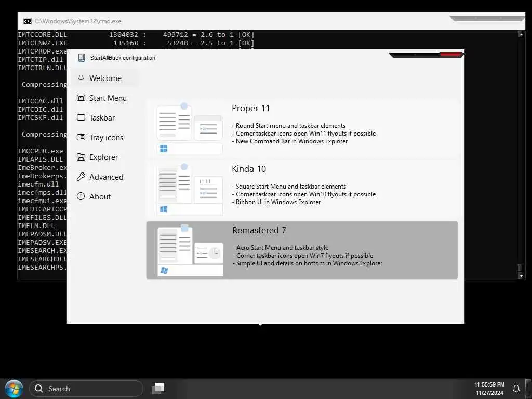Click the About info icon

[81, 196]
